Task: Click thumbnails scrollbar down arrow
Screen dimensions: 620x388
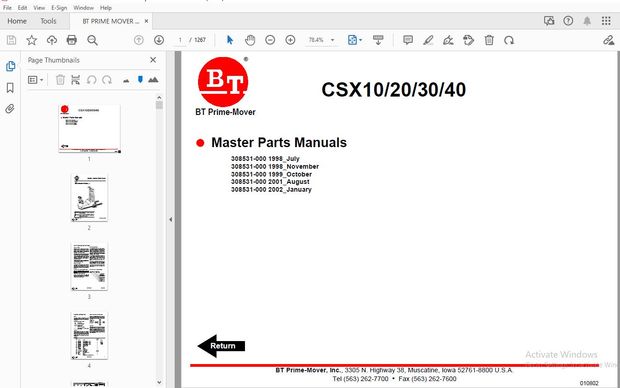Action: (x=159, y=382)
